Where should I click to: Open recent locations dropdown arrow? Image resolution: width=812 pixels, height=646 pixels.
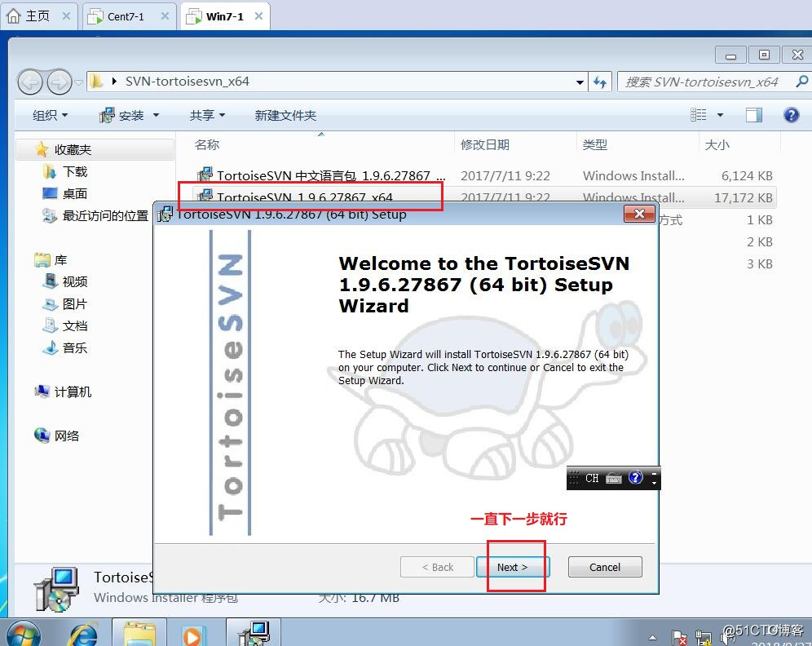[x=79, y=82]
